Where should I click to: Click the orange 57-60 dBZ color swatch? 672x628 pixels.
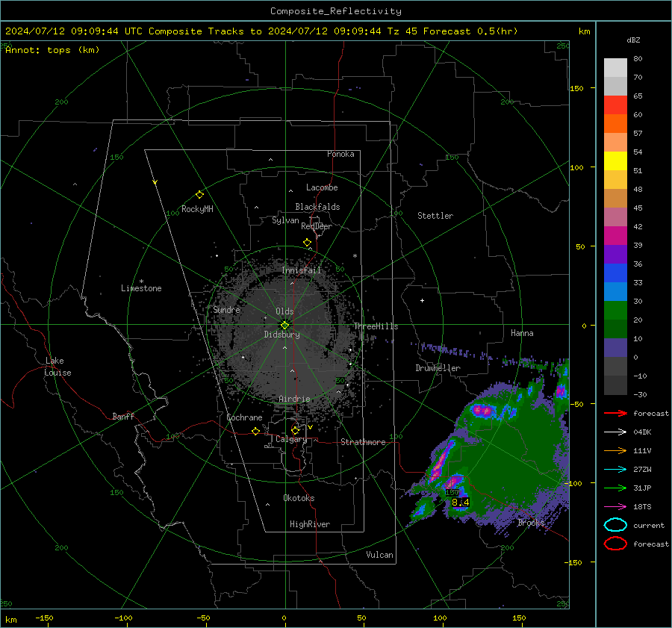615,123
